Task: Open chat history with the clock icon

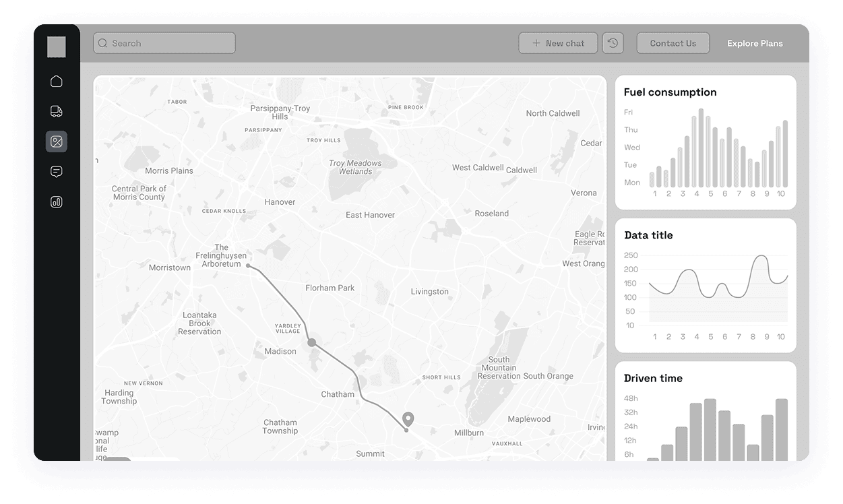Action: click(613, 42)
